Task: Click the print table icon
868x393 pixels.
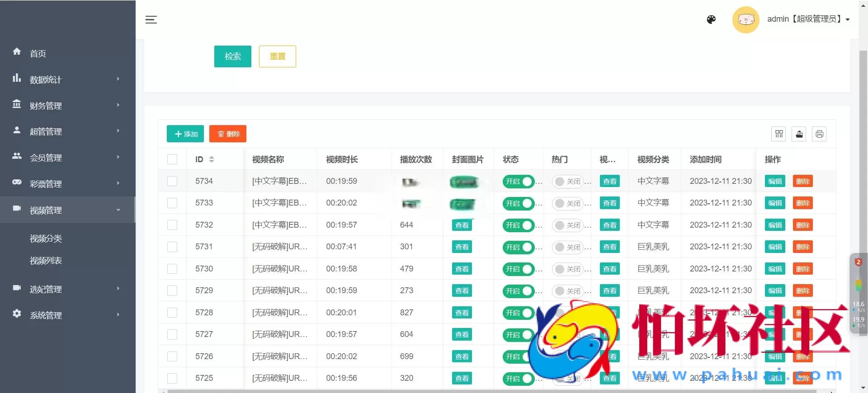Action: [x=819, y=134]
